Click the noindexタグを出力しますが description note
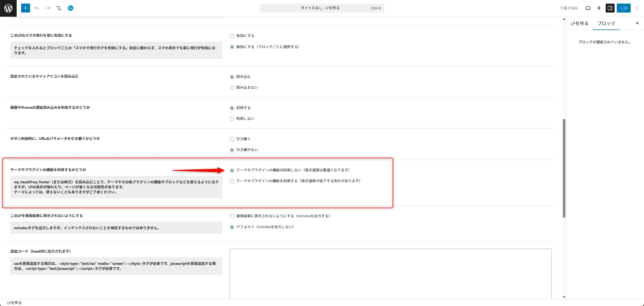Screen dimensions: 644x306 (116, 228)
